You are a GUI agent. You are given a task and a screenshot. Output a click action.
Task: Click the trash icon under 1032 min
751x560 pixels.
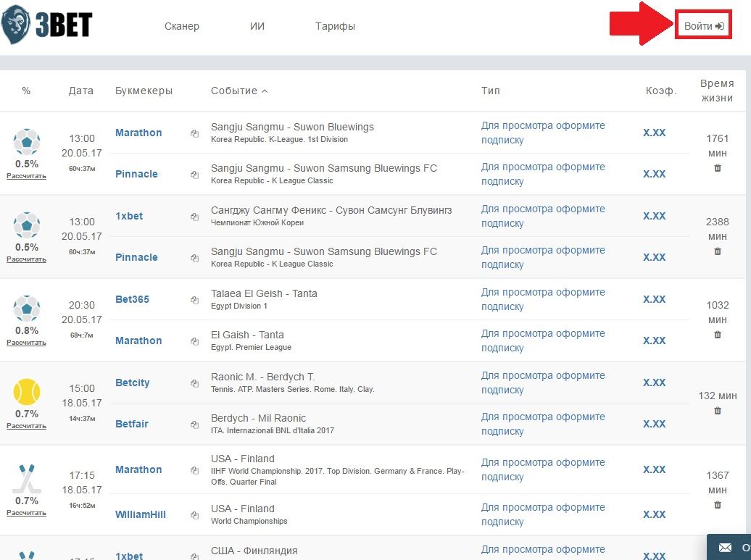[x=718, y=335]
